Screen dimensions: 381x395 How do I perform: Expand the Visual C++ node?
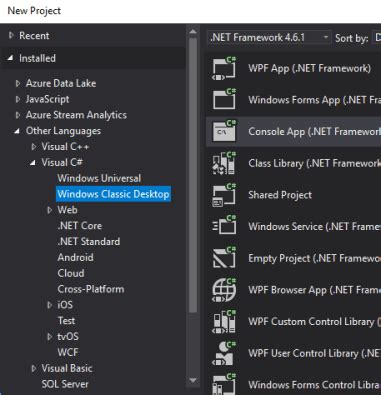click(x=34, y=147)
